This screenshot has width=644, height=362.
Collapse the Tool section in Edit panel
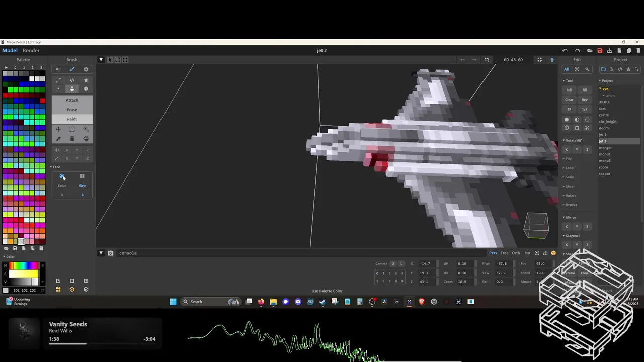tap(568, 81)
